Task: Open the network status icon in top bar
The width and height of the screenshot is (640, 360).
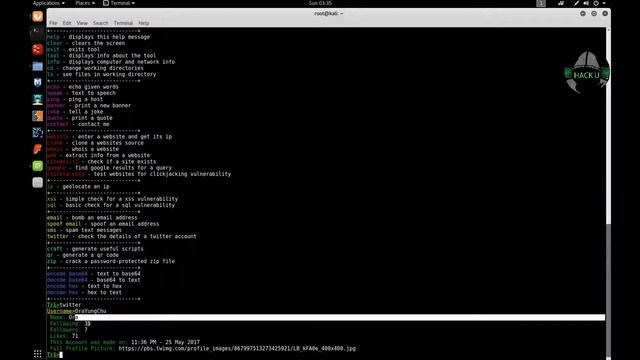Action: tap(561, 3)
